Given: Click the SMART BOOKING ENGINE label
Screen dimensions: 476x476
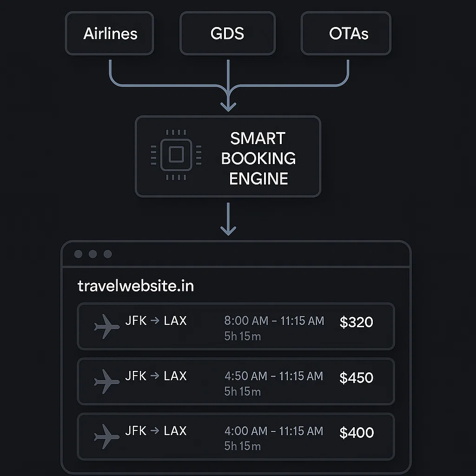Looking at the screenshot, I should click(258, 158).
